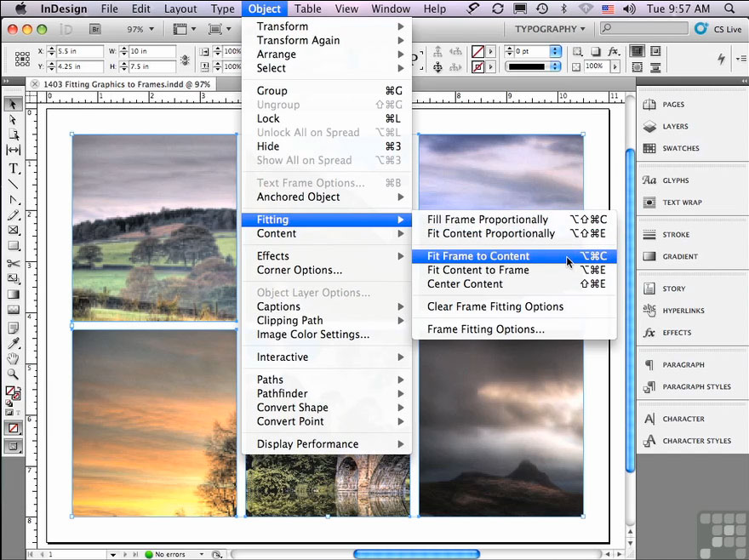
Task: Open the Window menu
Action: coord(391,9)
